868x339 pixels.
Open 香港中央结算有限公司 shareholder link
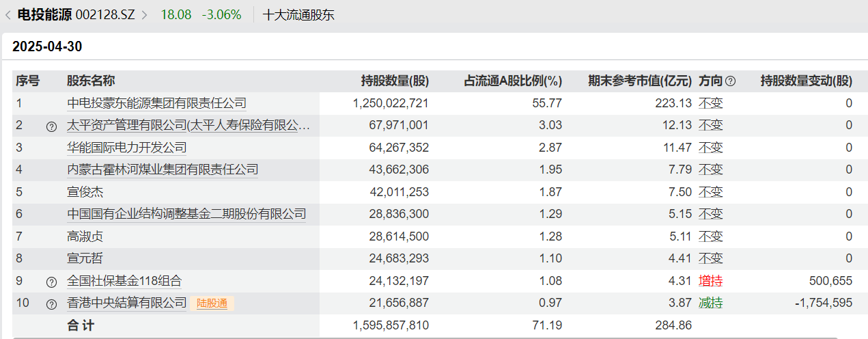pyautogui.click(x=126, y=303)
